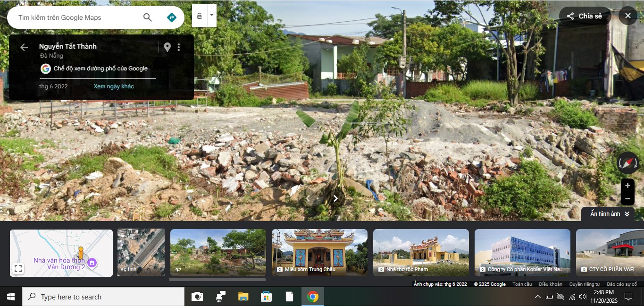Click the compass to reset heading
The height and width of the screenshot is (307, 644).
[x=628, y=163]
